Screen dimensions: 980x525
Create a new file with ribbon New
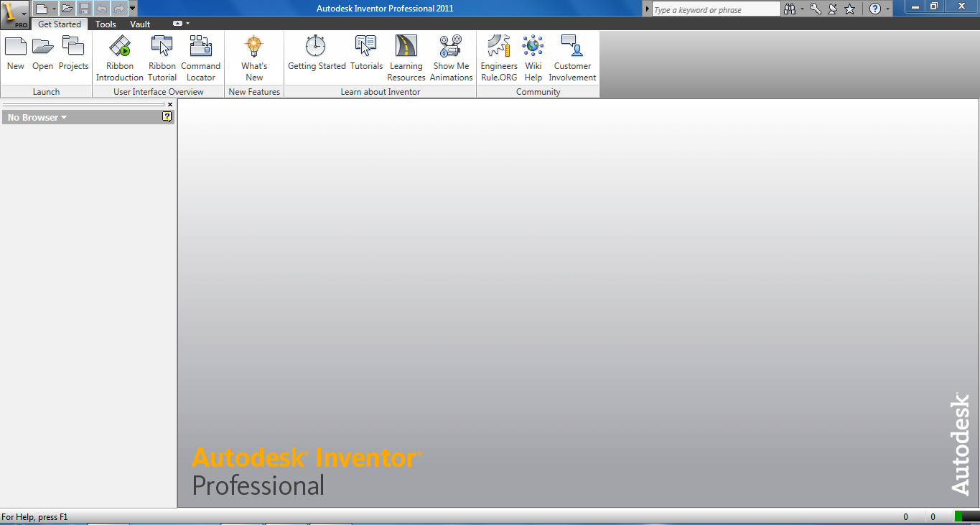coord(16,53)
